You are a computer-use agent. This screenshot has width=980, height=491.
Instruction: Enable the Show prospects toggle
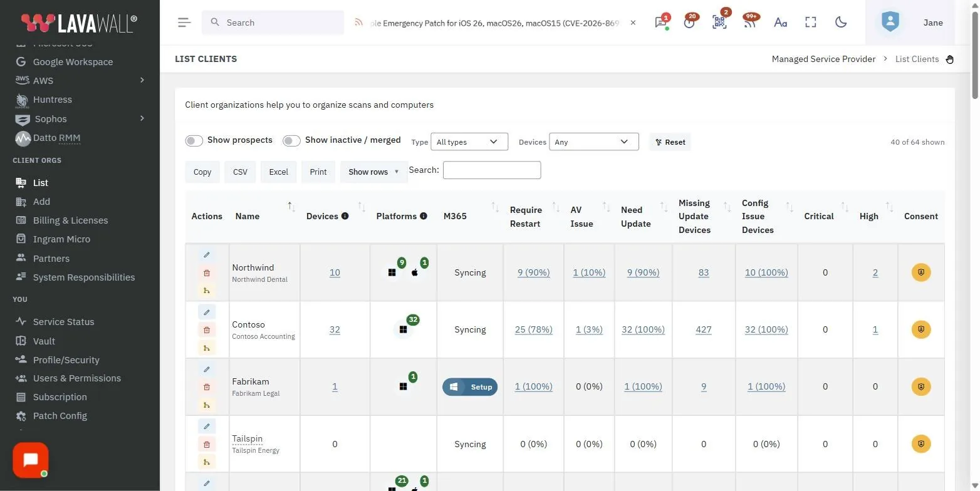pos(194,140)
